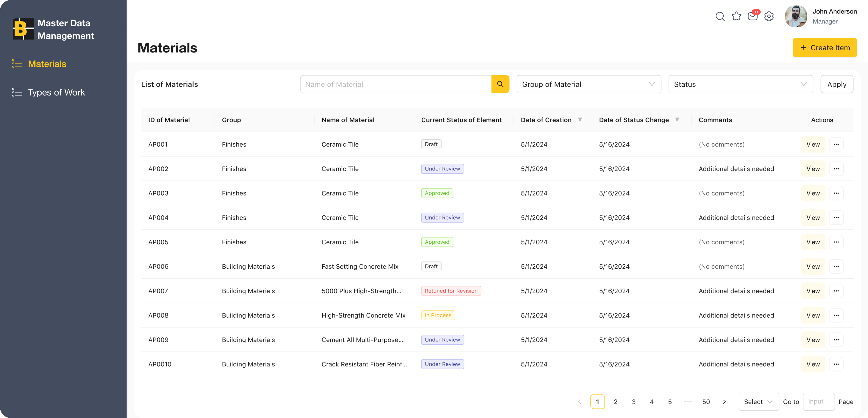The height and width of the screenshot is (418, 868).
Task: Go to page 5
Action: 670,401
